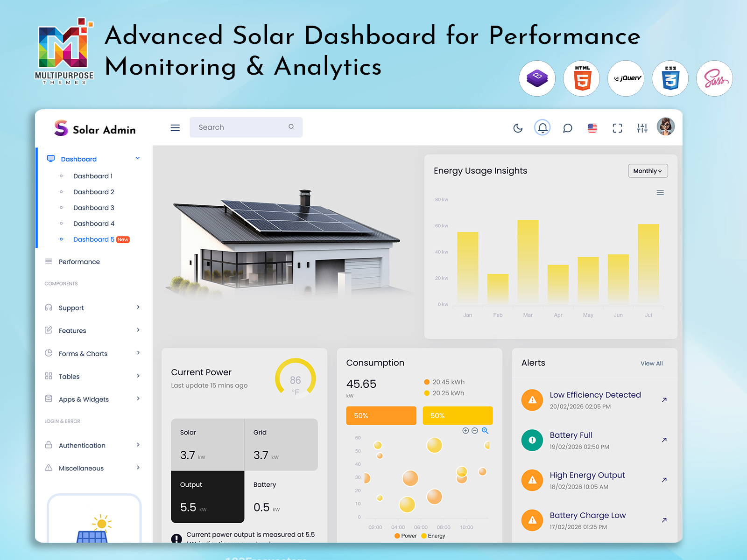The height and width of the screenshot is (560, 747).
Task: Click the Battery Full green icon
Action: point(532,440)
